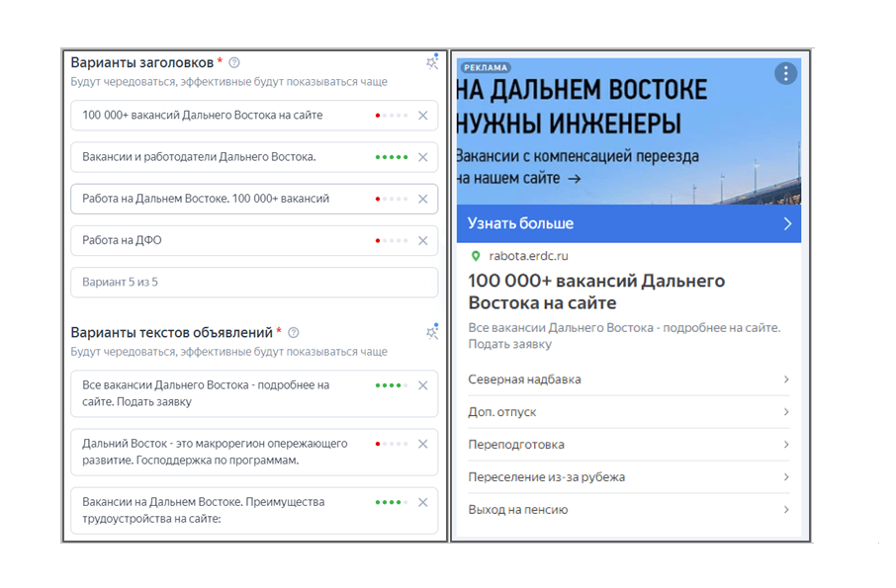Delete text 'Вакансии на Дальнем Востоке. Преимущества'
This screenshot has width=896, height=588.
[x=423, y=502]
